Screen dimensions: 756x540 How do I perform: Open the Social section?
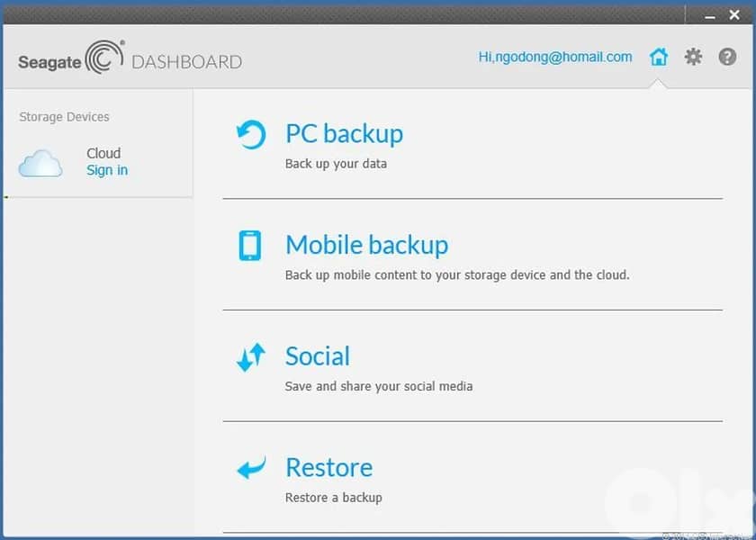[x=318, y=356]
